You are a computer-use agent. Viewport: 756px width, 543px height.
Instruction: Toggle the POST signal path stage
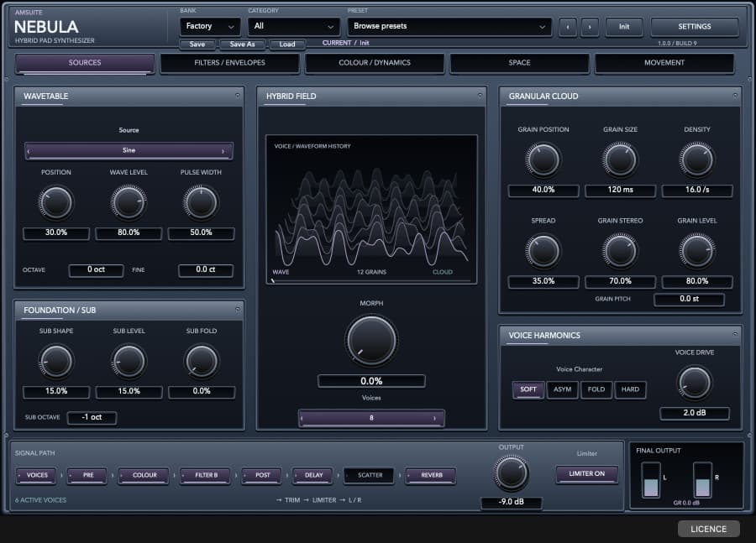point(262,475)
